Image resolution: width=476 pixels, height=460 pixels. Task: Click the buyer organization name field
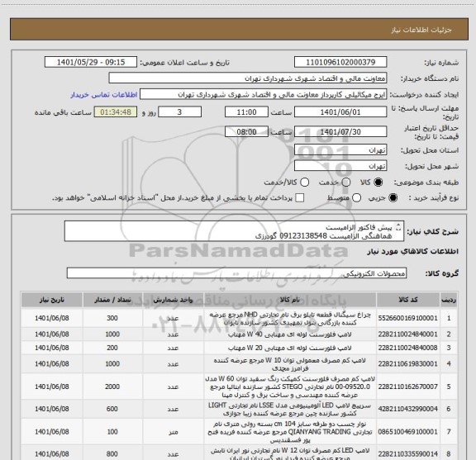click(248, 78)
